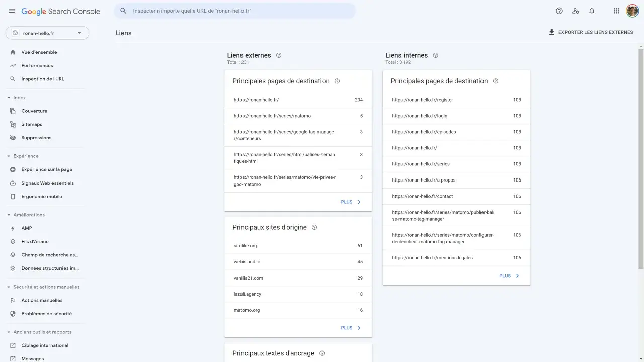Collapse Sécurité et actions manuelles section

pyautogui.click(x=9, y=287)
